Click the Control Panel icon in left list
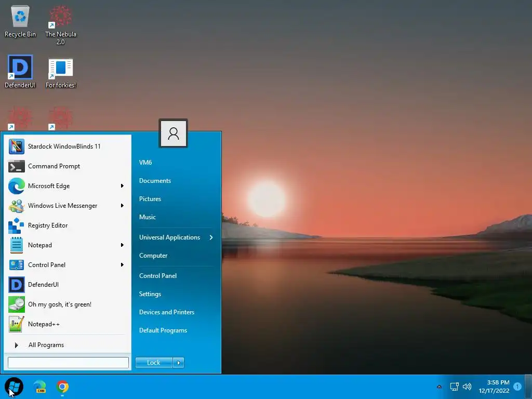The image size is (532, 399). click(x=16, y=264)
